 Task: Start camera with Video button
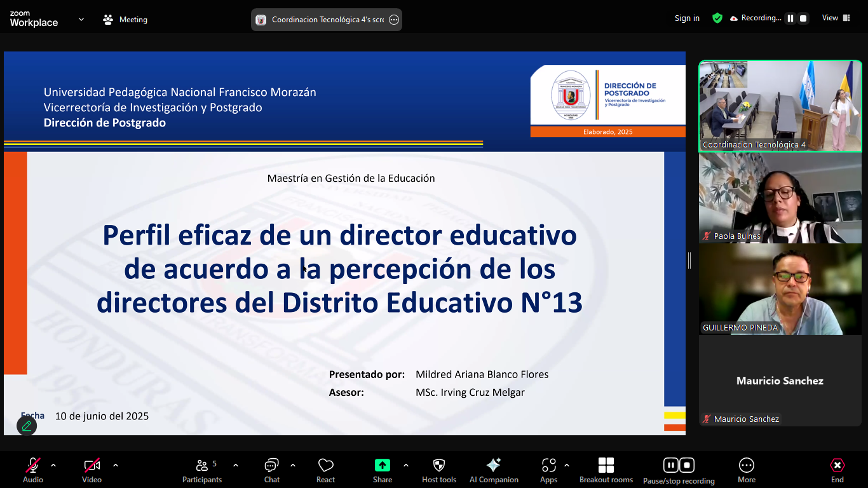click(92, 470)
